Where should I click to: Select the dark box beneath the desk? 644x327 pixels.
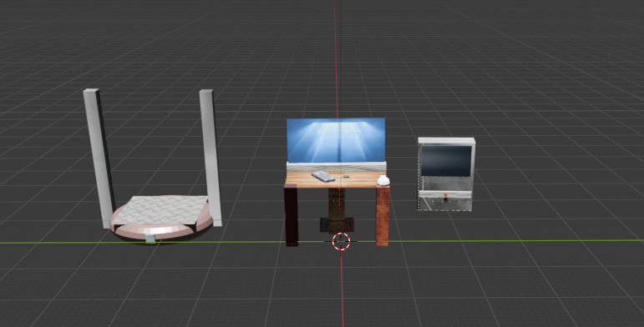coord(337,225)
